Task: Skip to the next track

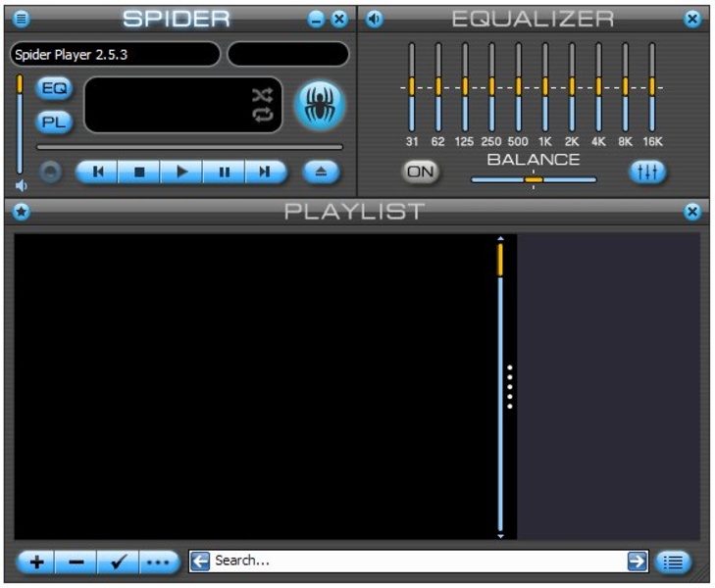Action: pos(266,171)
